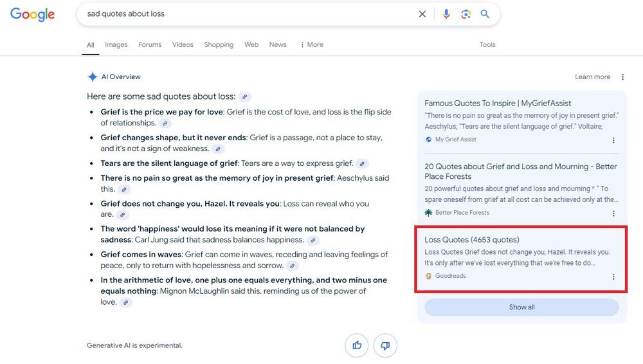Click the Google logo
This screenshot has height=364, width=643.
(x=32, y=14)
